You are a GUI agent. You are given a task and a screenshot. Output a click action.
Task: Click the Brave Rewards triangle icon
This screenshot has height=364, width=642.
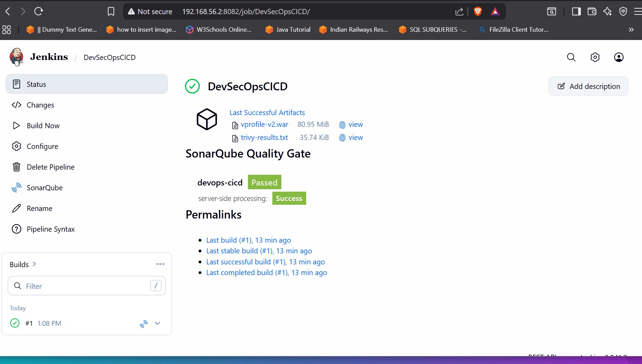tap(495, 11)
